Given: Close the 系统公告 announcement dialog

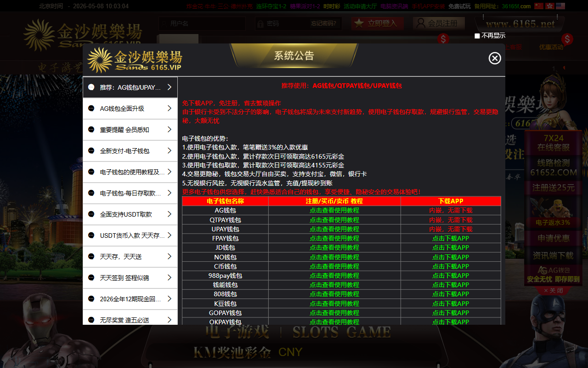Looking at the screenshot, I should click(x=495, y=58).
